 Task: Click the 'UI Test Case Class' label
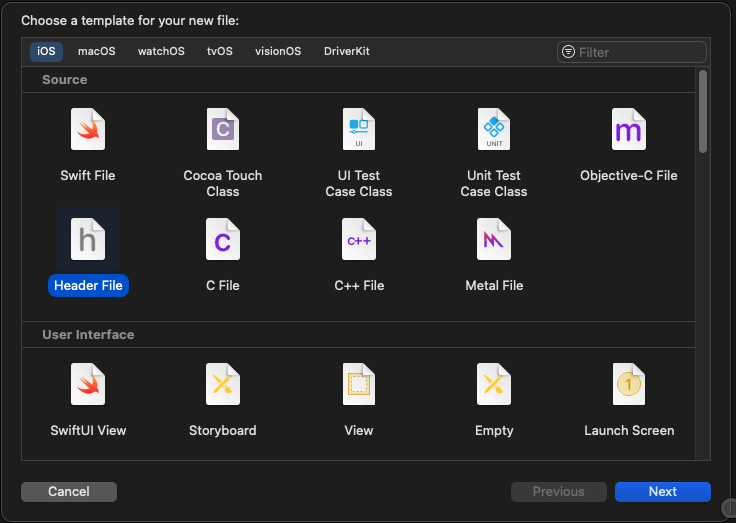click(359, 184)
